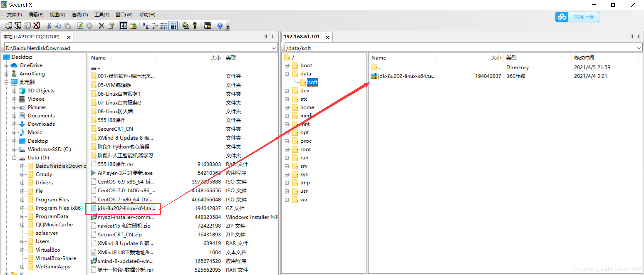Collapse the 此电脑 tree node
The height and width of the screenshot is (275, 644).
[x=6, y=82]
